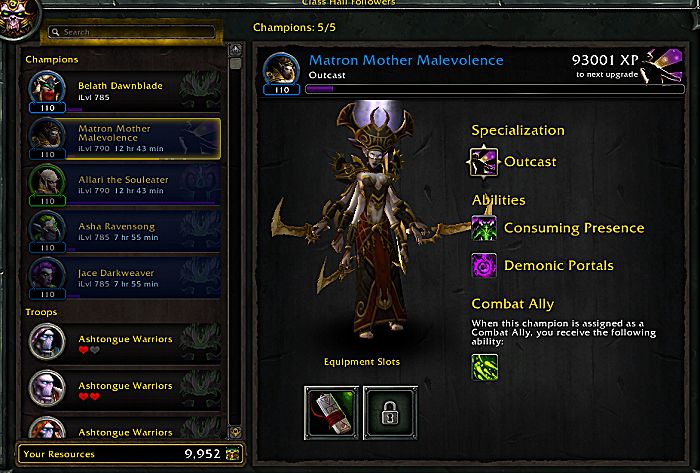This screenshot has height=473, width=700.
Task: Click the upgrade reward icon beside XP
Action: (662, 66)
